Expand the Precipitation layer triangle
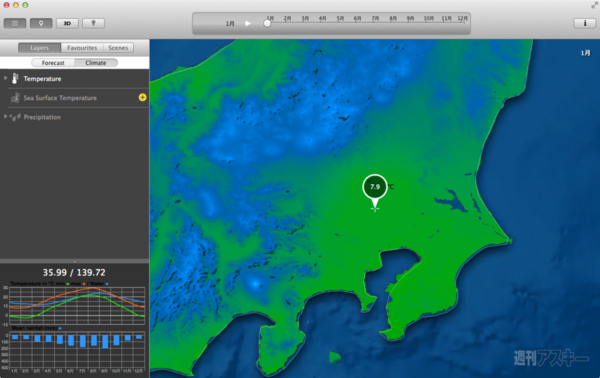The width and height of the screenshot is (600, 378). (x=5, y=116)
